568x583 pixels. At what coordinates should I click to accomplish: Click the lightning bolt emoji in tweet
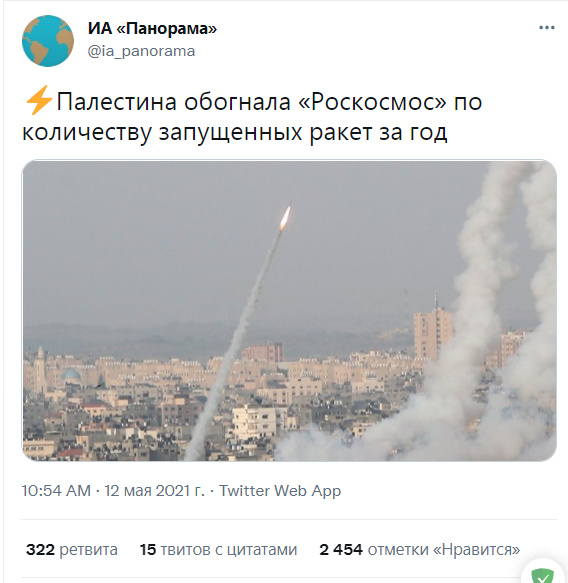[39, 100]
